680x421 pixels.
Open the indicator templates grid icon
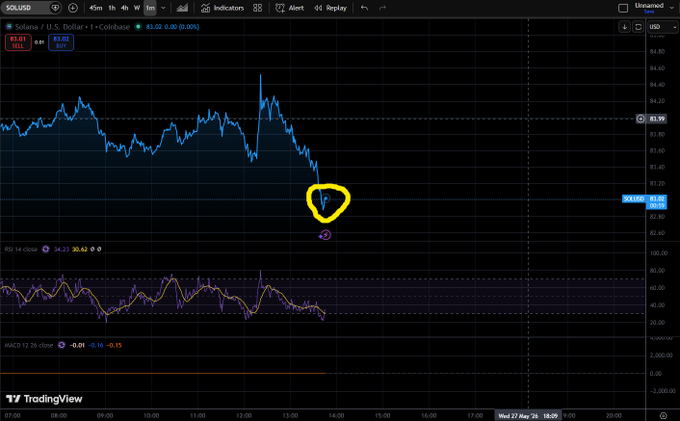coord(258,8)
